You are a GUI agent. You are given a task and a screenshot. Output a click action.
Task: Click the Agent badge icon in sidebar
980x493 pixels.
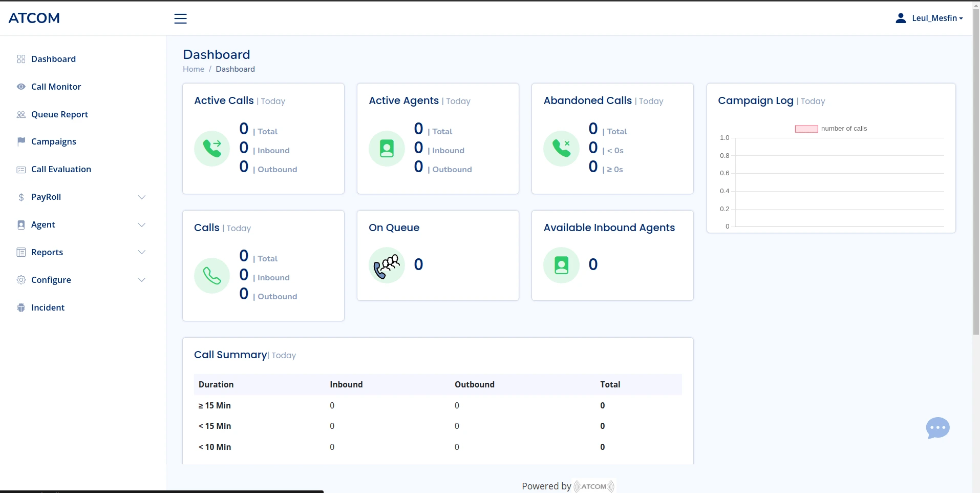point(21,224)
